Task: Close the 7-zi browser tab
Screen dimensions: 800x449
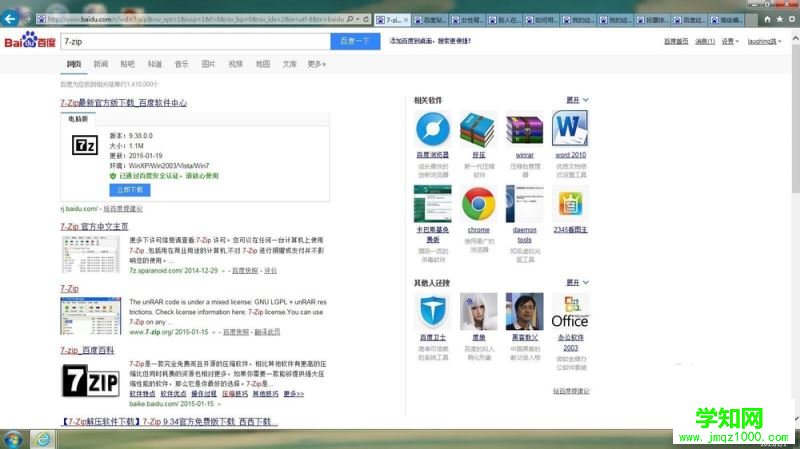Action: tap(406, 20)
